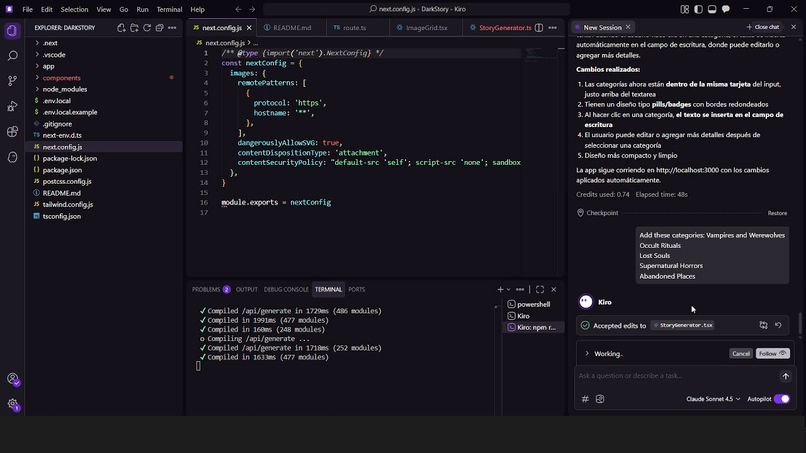Open the Manage settings gear
This screenshot has height=453, width=806.
tap(12, 404)
